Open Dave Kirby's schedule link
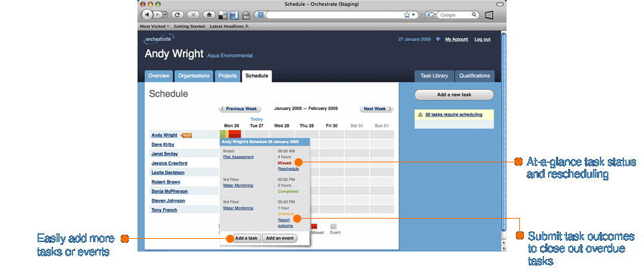The height and width of the screenshot is (277, 644). (162, 144)
